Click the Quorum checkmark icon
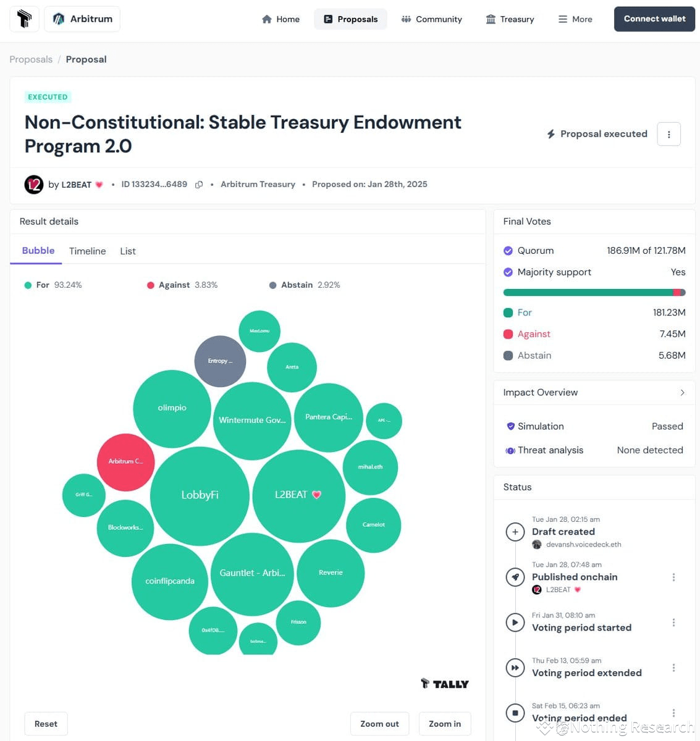 (508, 251)
